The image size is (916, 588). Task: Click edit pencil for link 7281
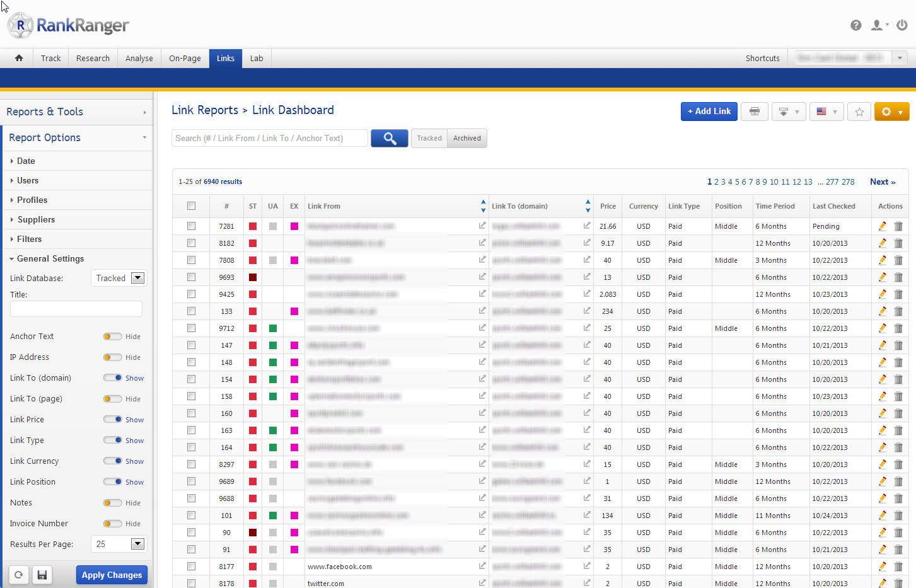pos(883,226)
